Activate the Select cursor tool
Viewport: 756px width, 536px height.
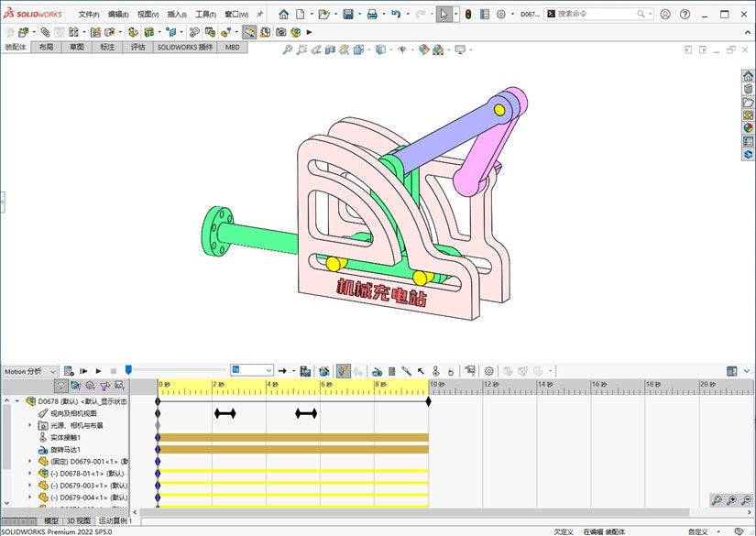pos(444,15)
